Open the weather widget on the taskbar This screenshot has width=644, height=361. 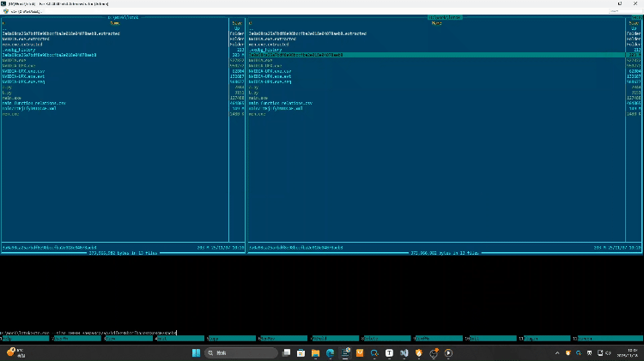(14, 352)
